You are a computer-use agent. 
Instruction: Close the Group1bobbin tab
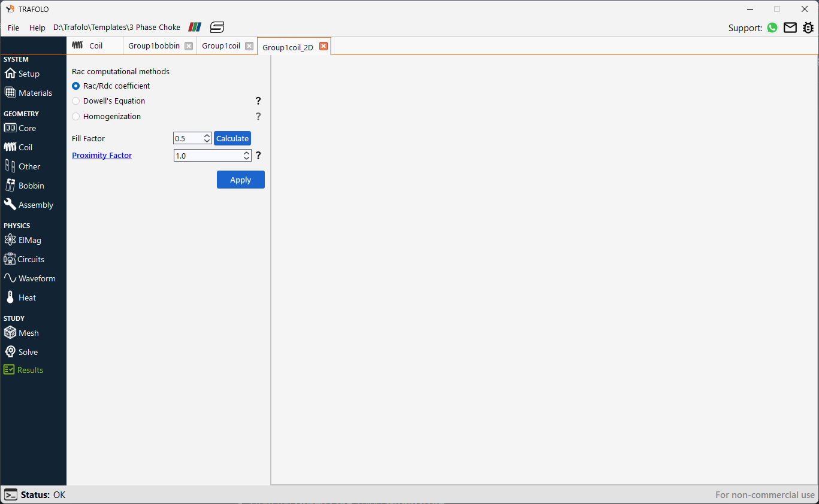pyautogui.click(x=189, y=46)
